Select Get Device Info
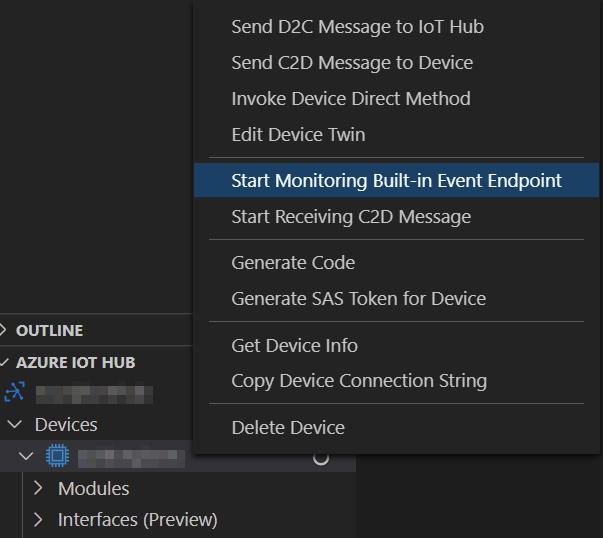Viewport: 603px width, 538px height. click(396, 345)
